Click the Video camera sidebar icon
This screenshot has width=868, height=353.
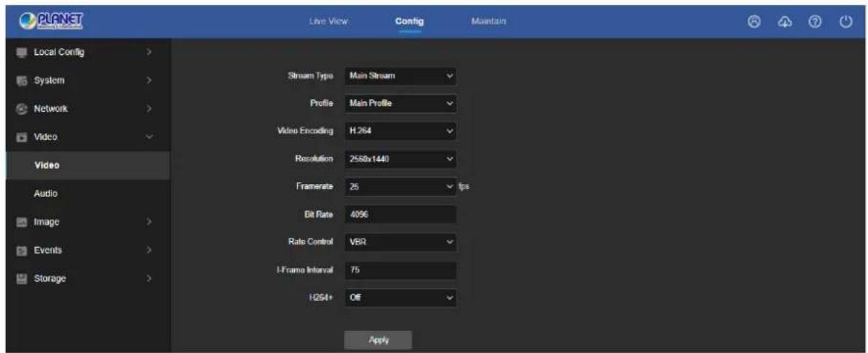point(20,137)
